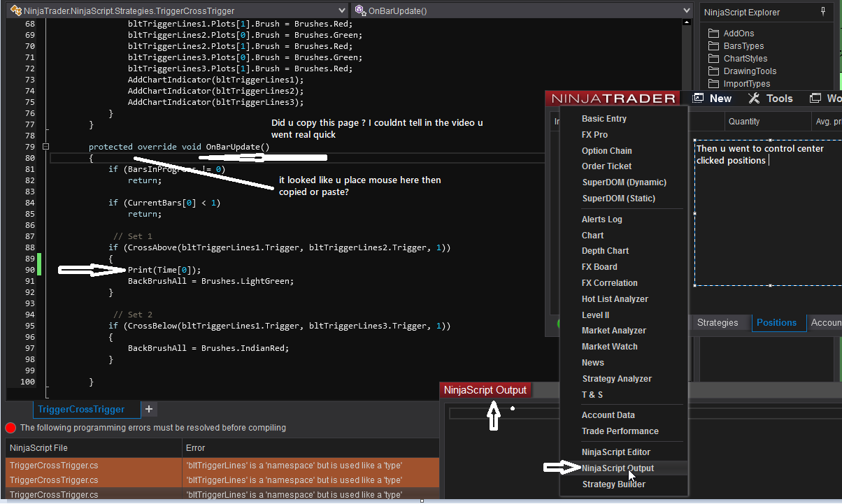Open Market Analyzer from menu

click(x=614, y=331)
